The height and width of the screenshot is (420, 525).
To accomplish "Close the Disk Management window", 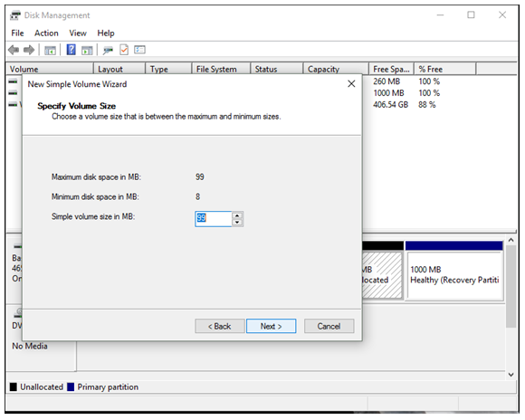I will pyautogui.click(x=502, y=15).
